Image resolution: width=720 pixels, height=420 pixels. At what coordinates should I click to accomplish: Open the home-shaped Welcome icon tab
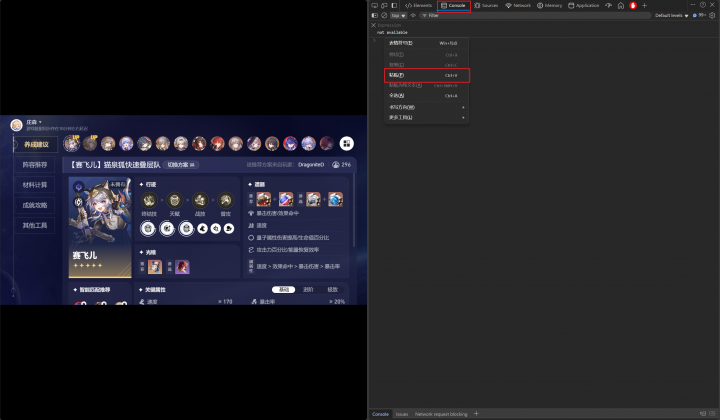tap(621, 6)
